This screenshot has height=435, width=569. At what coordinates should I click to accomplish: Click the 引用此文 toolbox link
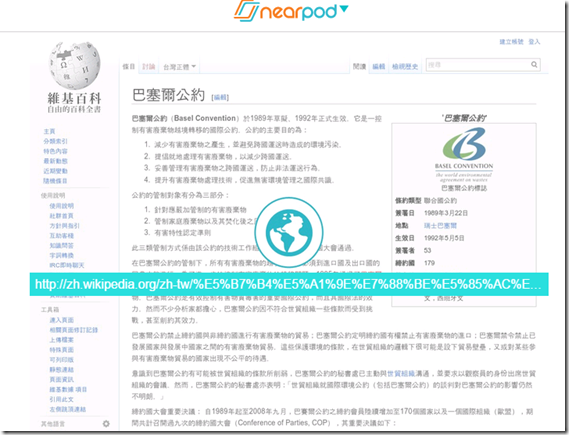pyautogui.click(x=62, y=399)
